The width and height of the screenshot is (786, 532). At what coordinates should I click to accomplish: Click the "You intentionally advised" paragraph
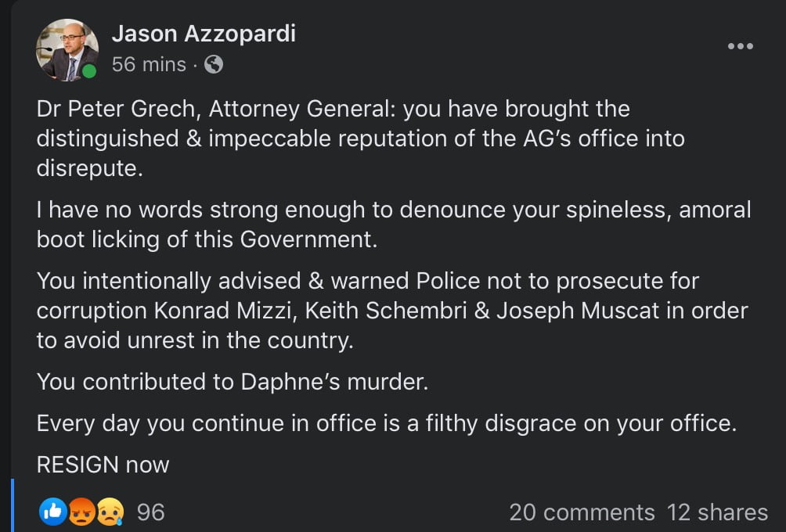[x=391, y=311]
